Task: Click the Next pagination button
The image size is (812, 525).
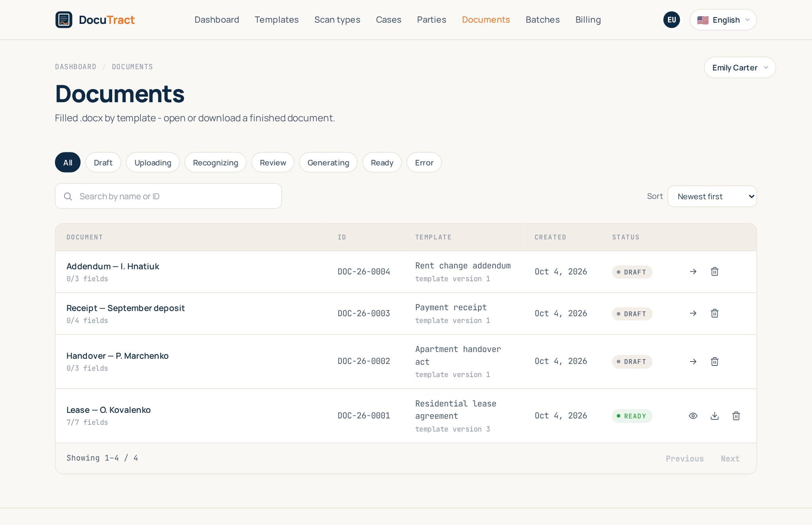Action: (x=730, y=459)
